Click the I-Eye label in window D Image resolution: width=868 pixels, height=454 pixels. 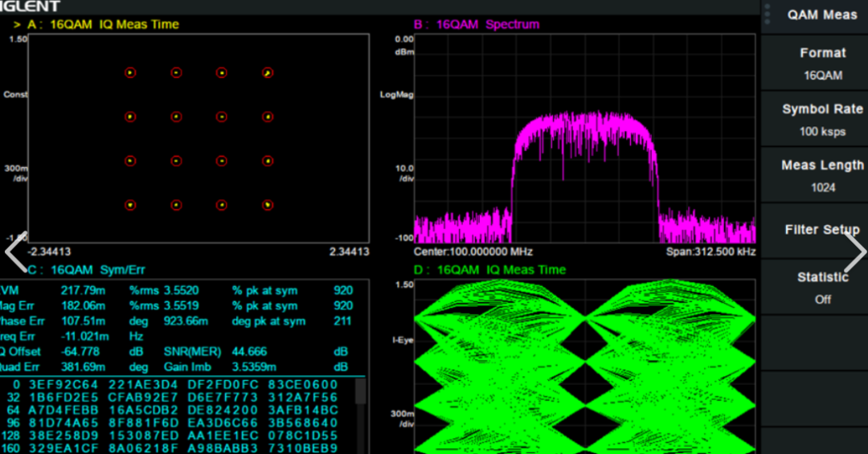tap(403, 340)
